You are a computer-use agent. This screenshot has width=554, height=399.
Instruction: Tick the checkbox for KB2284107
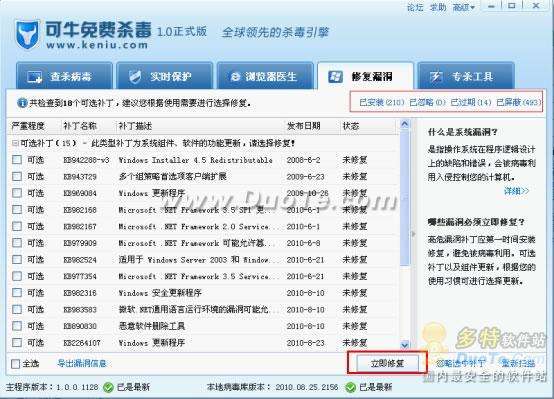(x=17, y=342)
